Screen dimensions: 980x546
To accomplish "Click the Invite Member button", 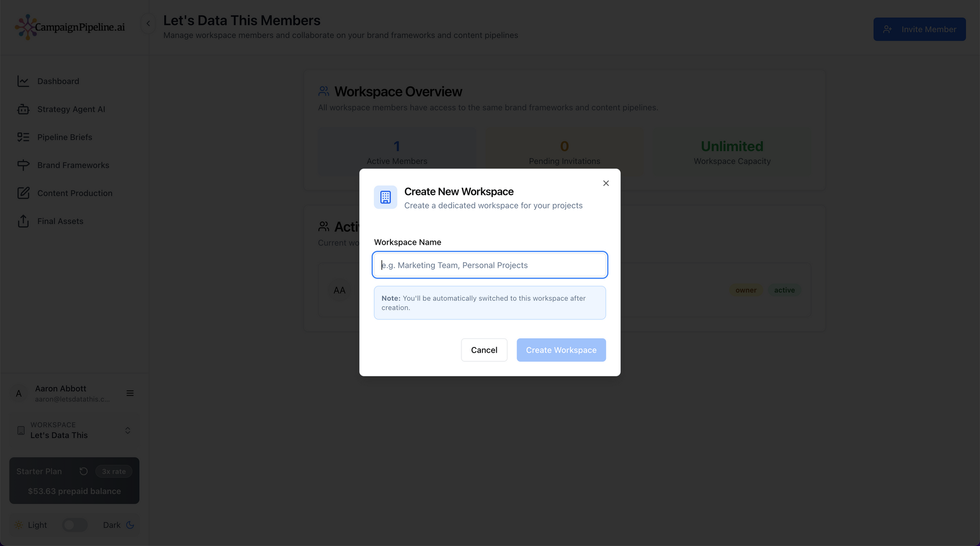I will pyautogui.click(x=919, y=30).
